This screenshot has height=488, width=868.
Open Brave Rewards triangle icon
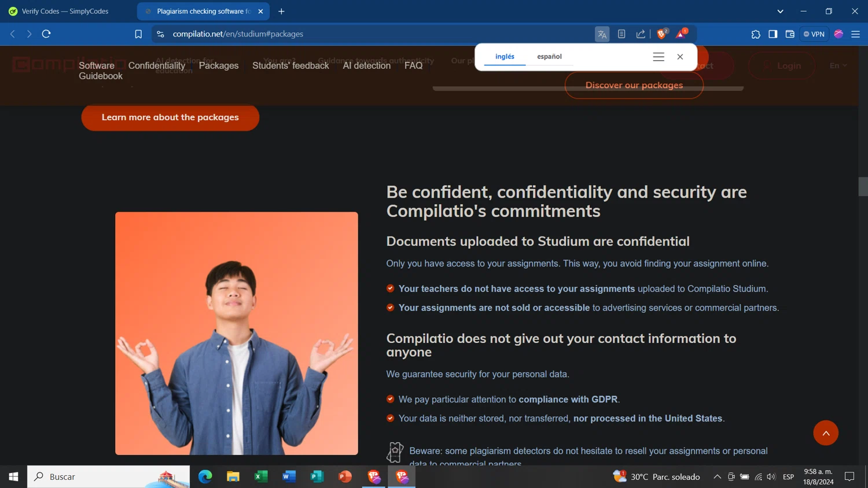coord(681,34)
